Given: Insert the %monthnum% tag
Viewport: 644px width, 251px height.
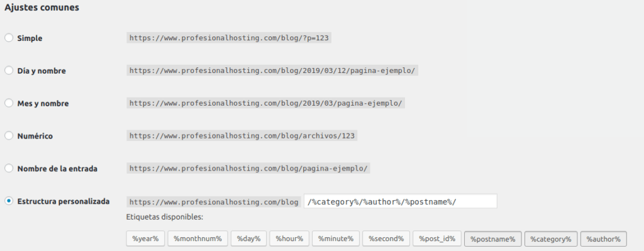Looking at the screenshot, I should (197, 238).
